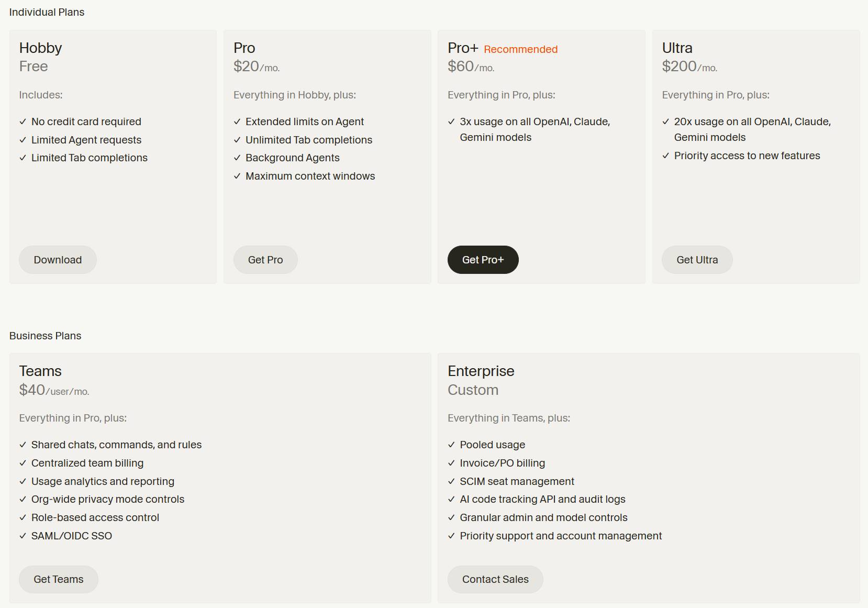This screenshot has height=608, width=868.
Task: Click the checkmark beside SAML/OIDC SSO
Action: [x=23, y=536]
